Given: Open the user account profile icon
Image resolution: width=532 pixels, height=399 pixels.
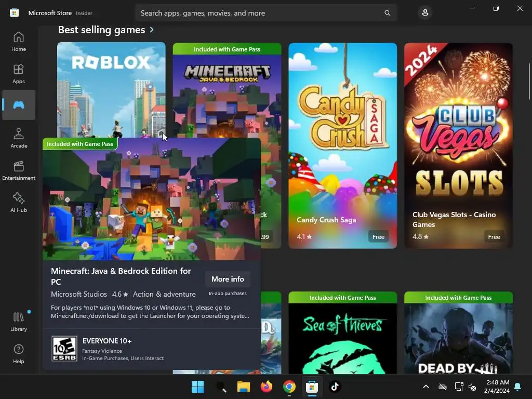Looking at the screenshot, I should (425, 13).
